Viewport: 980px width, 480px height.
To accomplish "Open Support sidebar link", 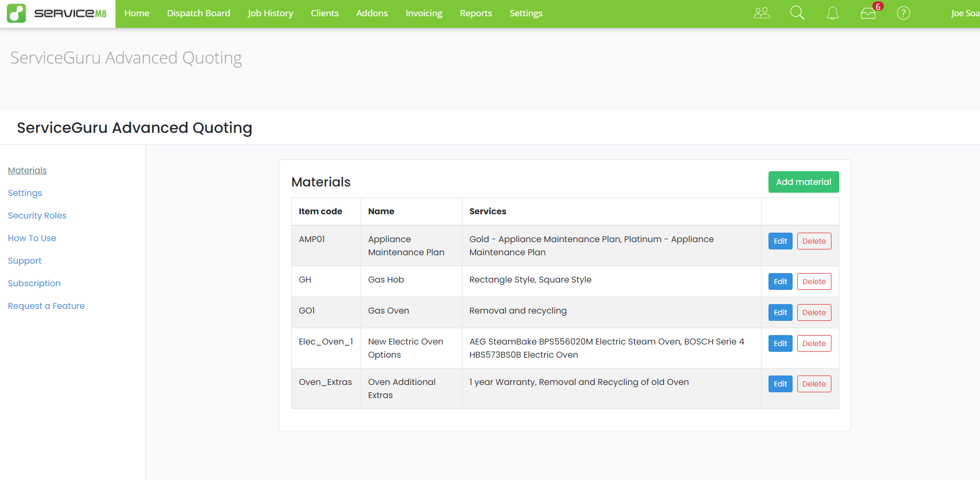I will [x=25, y=260].
